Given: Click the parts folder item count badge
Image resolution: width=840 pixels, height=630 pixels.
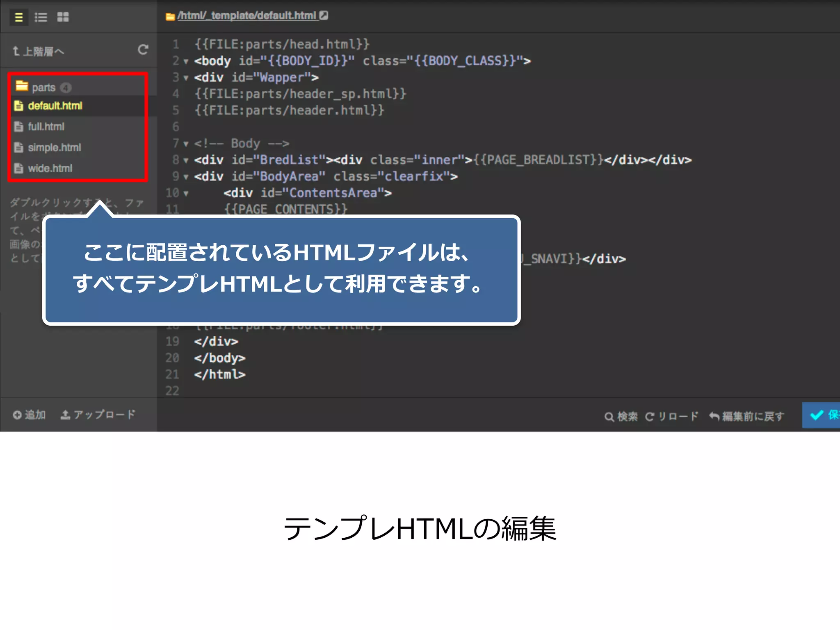Looking at the screenshot, I should click(x=66, y=88).
